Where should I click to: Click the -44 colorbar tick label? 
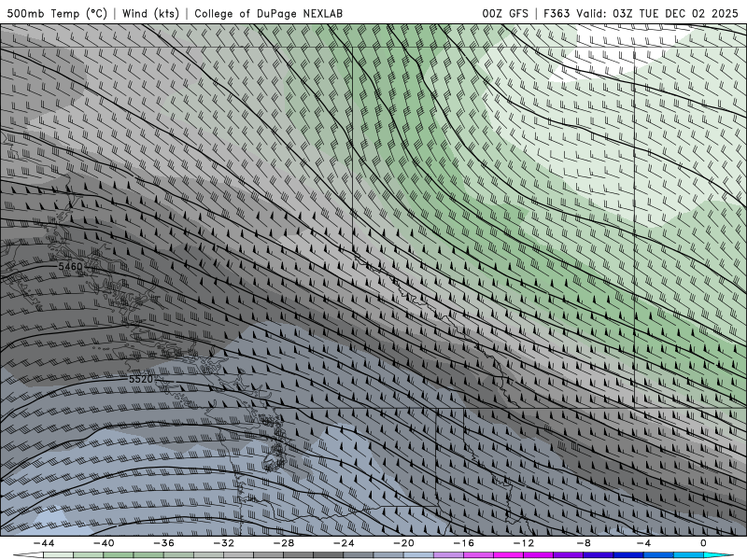point(44,543)
